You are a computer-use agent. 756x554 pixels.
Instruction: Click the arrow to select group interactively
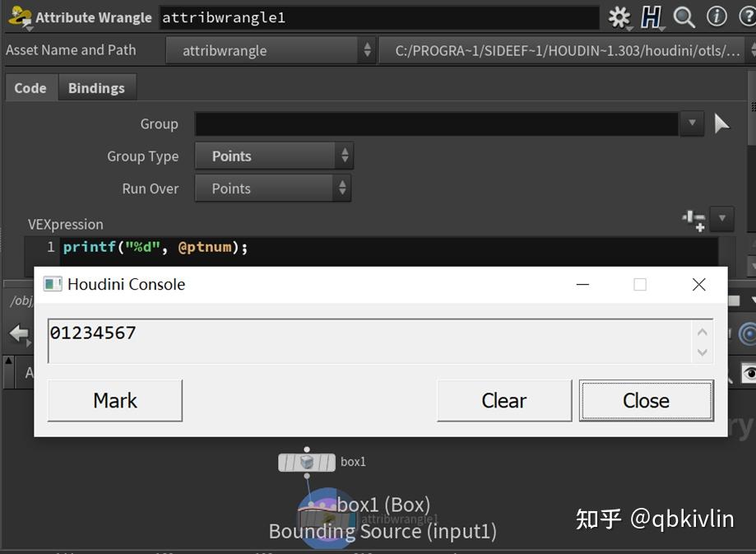coord(721,123)
